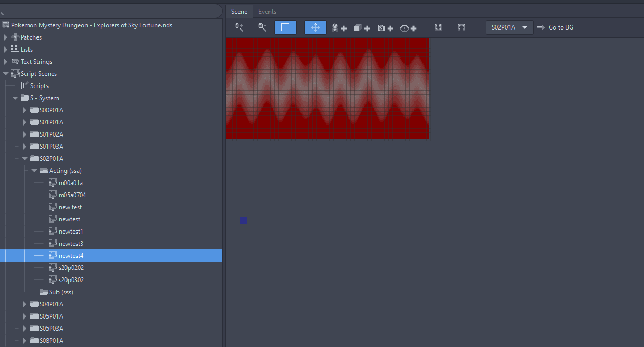Expand the S04P01A folder
The width and height of the screenshot is (644, 347).
pos(25,304)
